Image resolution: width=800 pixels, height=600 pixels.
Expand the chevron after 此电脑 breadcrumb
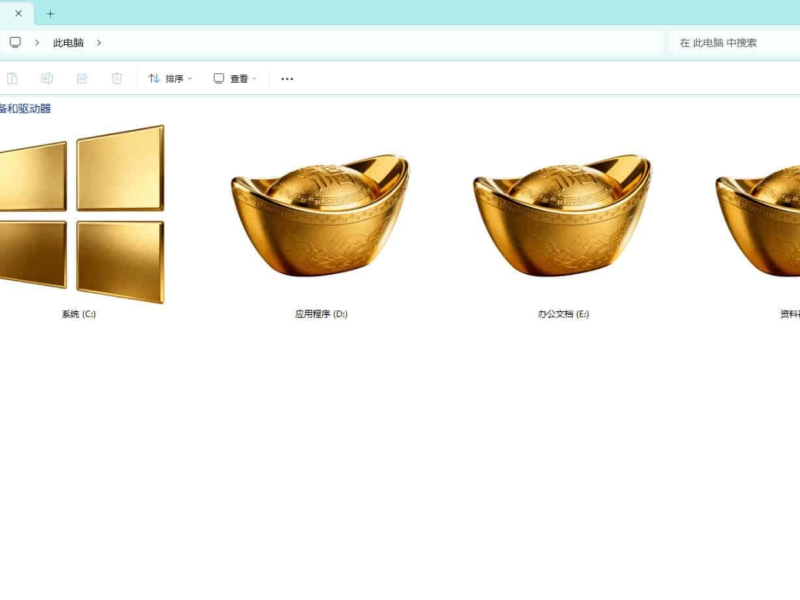[x=98, y=43]
